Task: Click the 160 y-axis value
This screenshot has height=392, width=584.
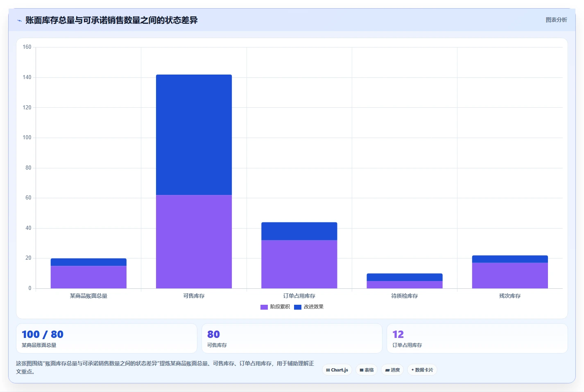Action: 27,47
